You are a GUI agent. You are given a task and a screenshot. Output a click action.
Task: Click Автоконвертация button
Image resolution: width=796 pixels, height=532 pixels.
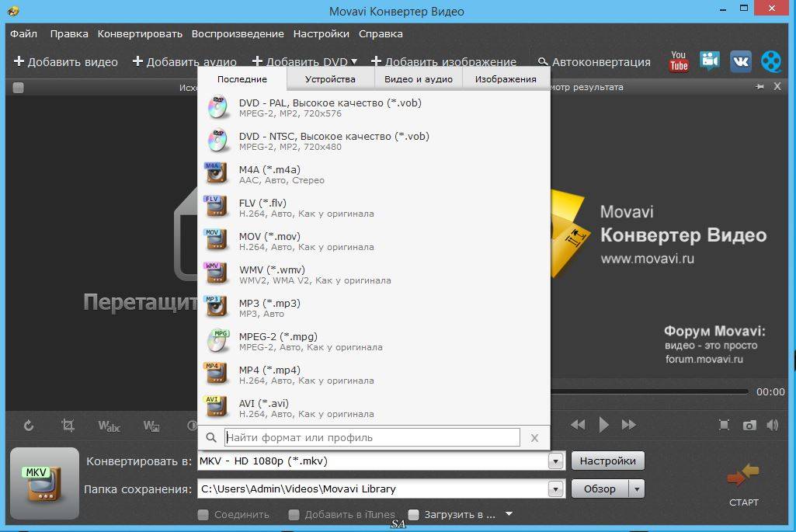pos(594,62)
